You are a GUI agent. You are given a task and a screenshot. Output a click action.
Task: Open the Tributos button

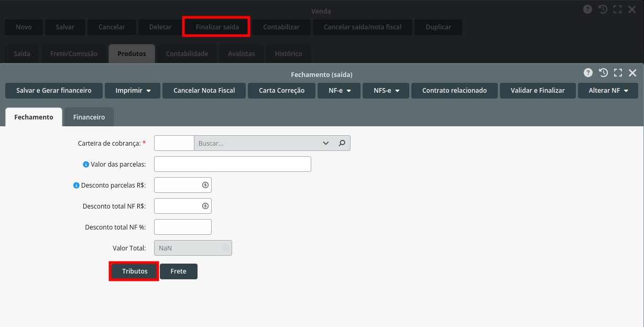pyautogui.click(x=135, y=271)
